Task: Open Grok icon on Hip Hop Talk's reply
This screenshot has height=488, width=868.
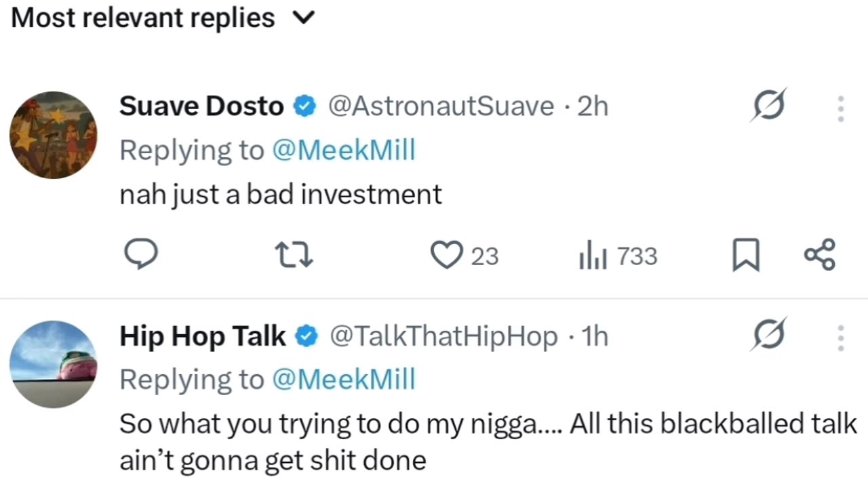Action: [768, 335]
